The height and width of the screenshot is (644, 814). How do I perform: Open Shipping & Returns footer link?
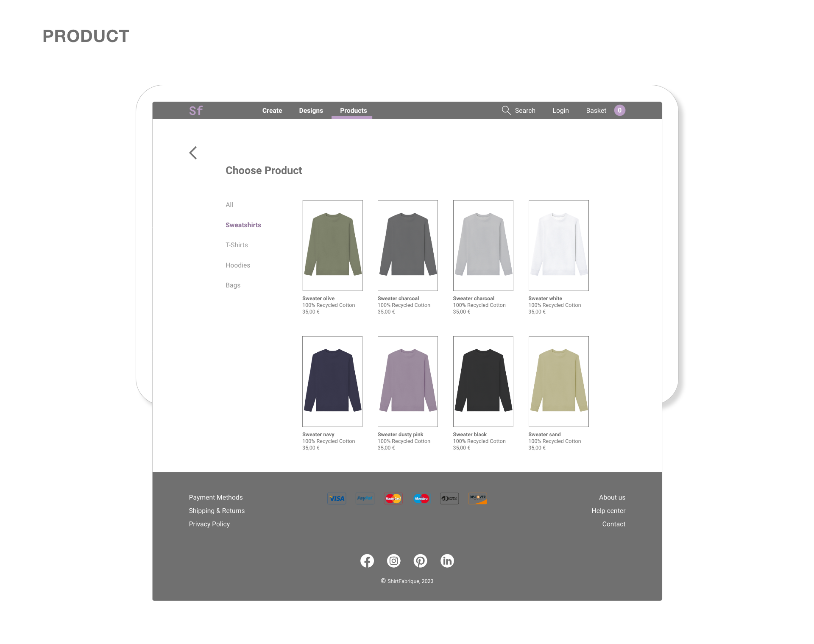tap(217, 511)
